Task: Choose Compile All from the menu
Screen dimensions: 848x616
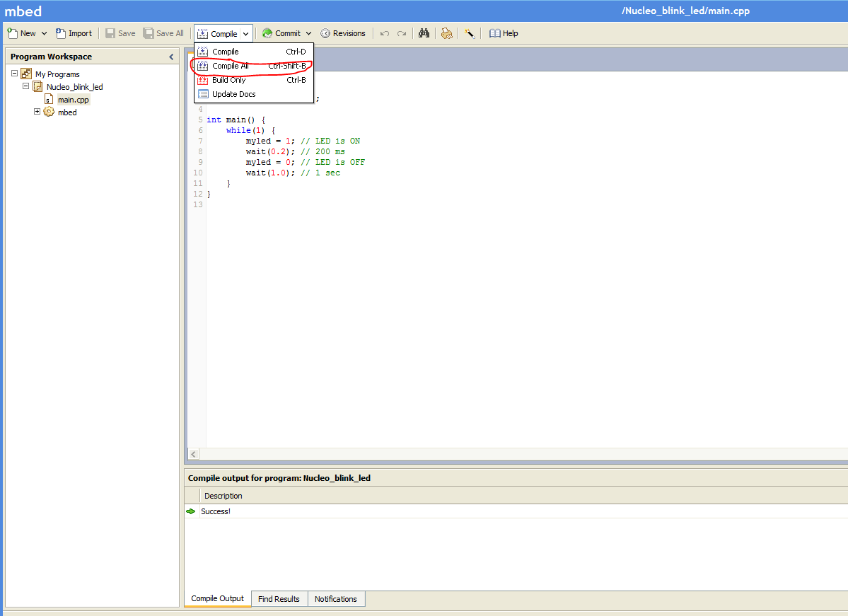Action: [231, 66]
